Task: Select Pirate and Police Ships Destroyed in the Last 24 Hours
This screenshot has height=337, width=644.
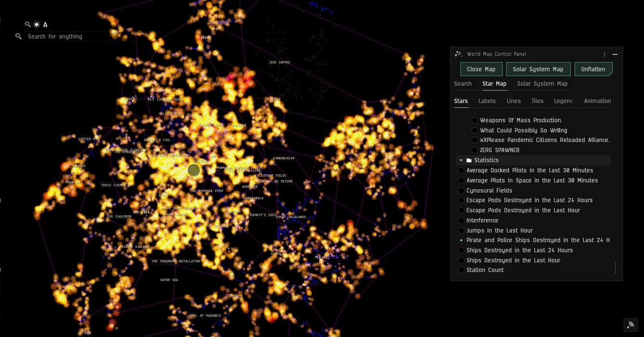Action: [461, 240]
